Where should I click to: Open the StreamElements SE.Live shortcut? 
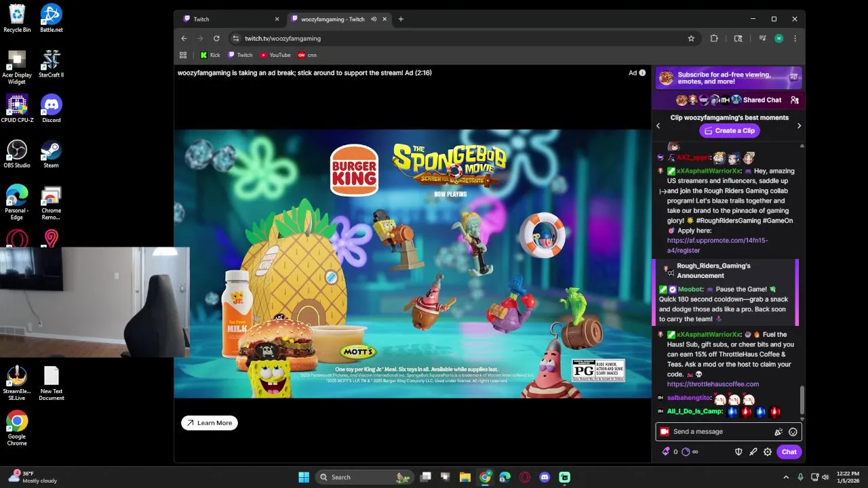(x=17, y=383)
